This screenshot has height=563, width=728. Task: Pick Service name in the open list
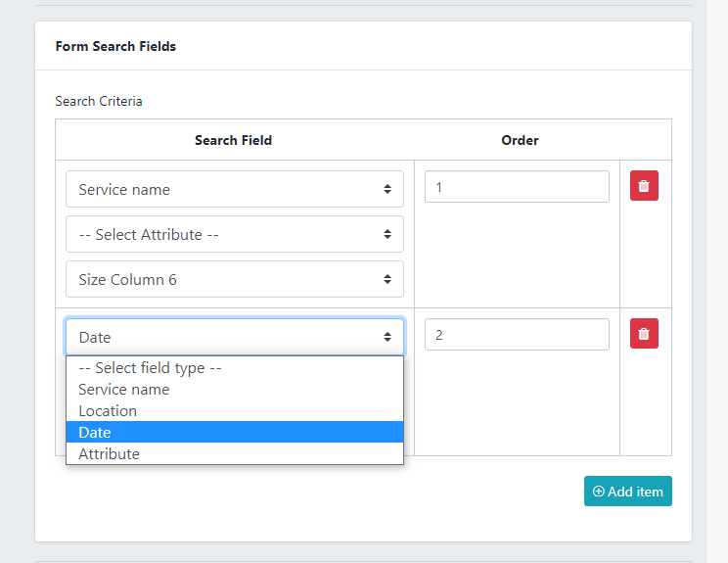coord(124,390)
